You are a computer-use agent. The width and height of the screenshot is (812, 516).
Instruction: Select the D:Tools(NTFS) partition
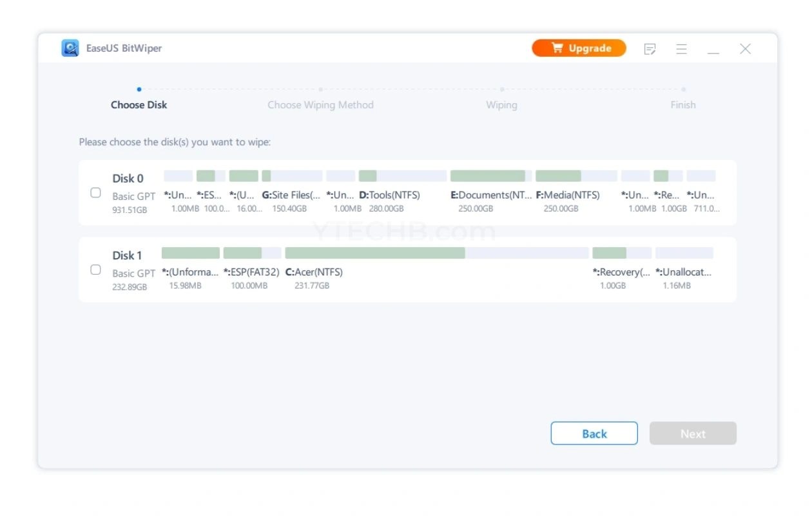(402, 192)
